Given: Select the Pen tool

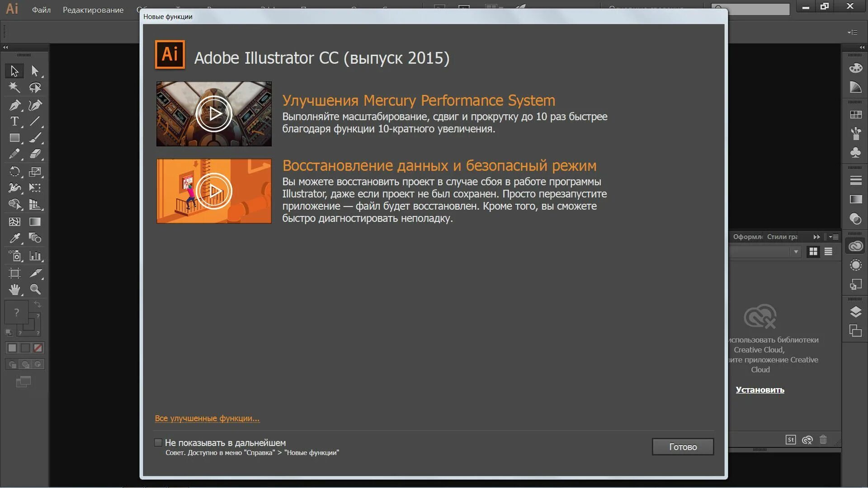Looking at the screenshot, I should click(14, 105).
